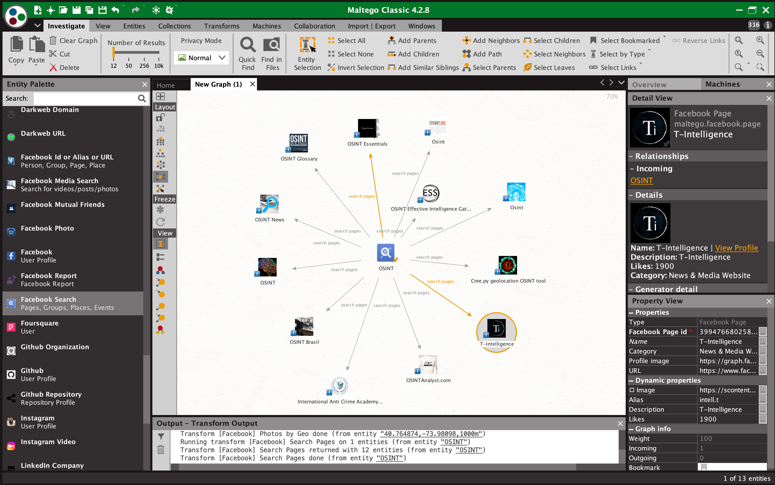Click the New Graph icon in title bar
The height and width of the screenshot is (485, 775).
pos(38,10)
